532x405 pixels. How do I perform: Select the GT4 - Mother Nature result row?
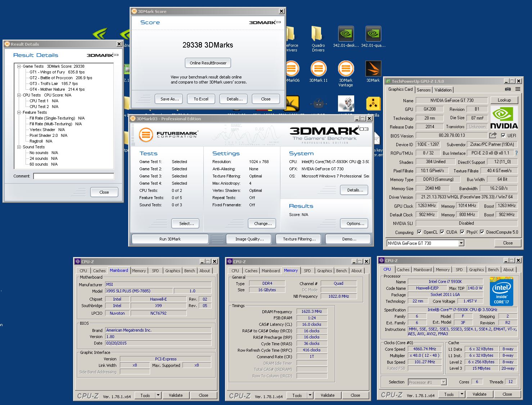coord(57,89)
